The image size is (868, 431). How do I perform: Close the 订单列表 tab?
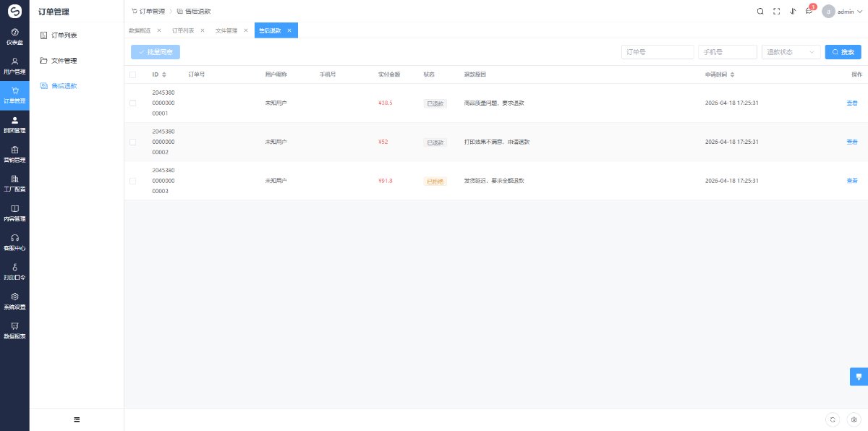(203, 30)
